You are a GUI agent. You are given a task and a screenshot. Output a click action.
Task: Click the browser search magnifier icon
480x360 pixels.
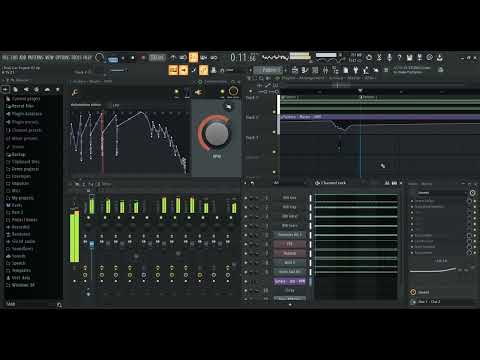pyautogui.click(x=59, y=305)
